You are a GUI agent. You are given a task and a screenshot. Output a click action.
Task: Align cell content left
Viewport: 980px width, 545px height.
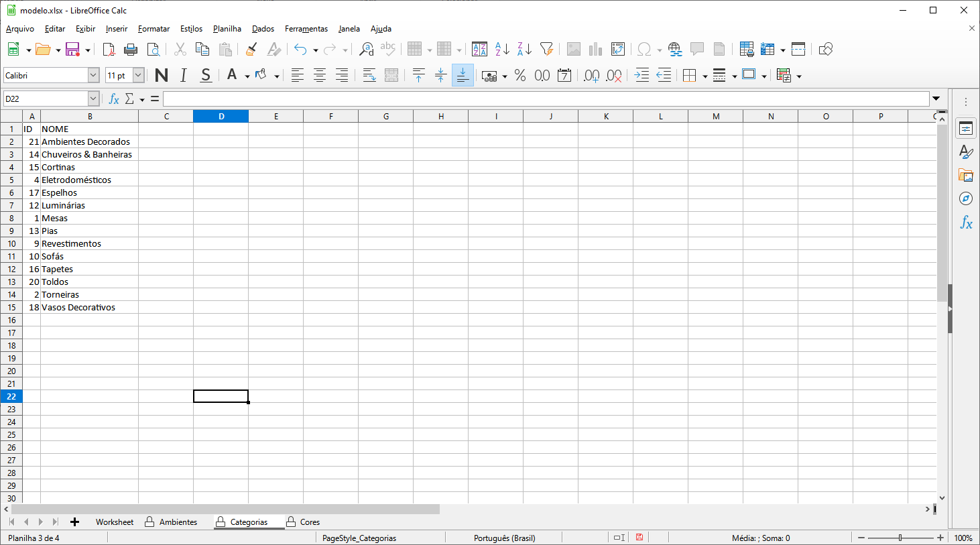298,75
